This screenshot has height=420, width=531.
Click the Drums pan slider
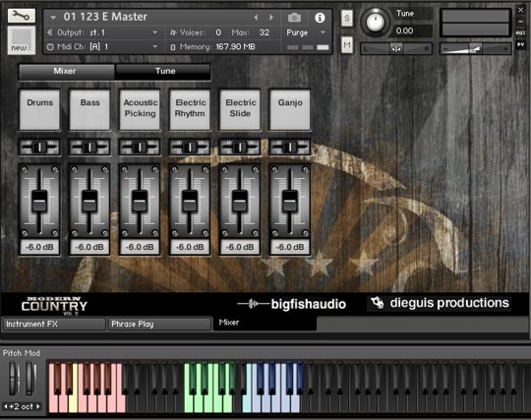click(x=39, y=147)
